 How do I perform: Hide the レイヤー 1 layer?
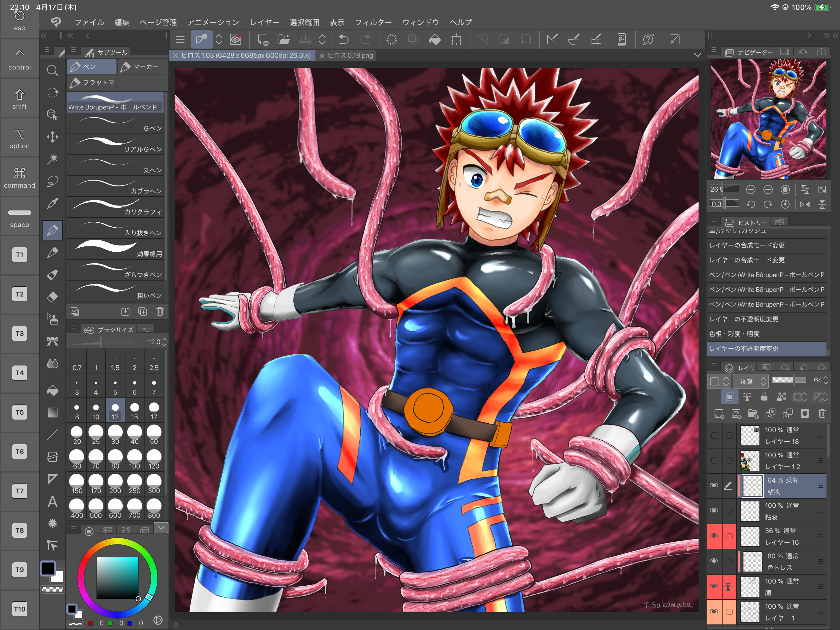pyautogui.click(x=714, y=611)
